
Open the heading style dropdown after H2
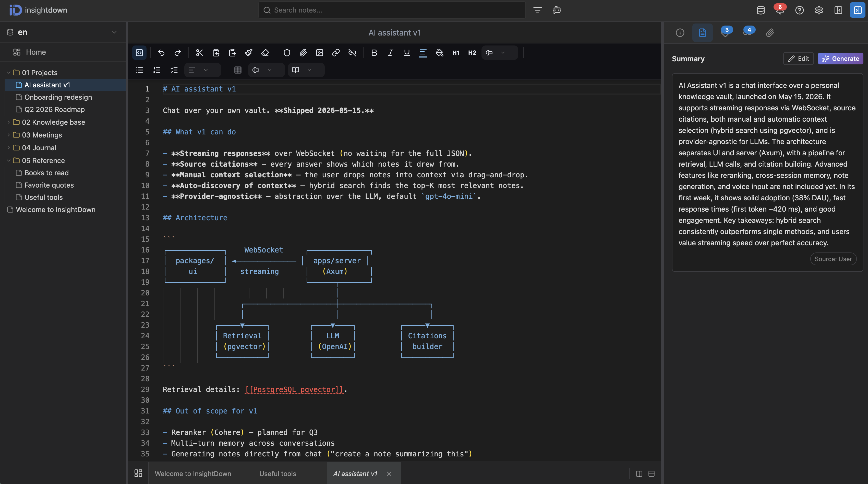coord(500,53)
